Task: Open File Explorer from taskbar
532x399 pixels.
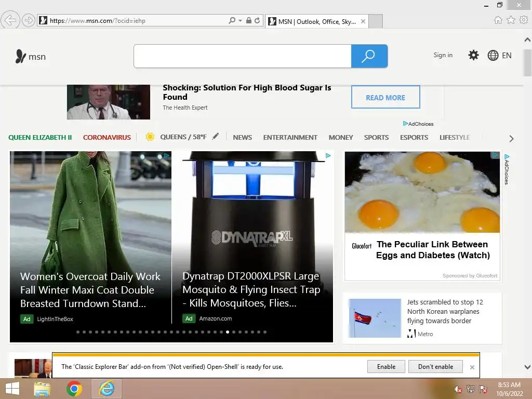Action: pos(42,389)
